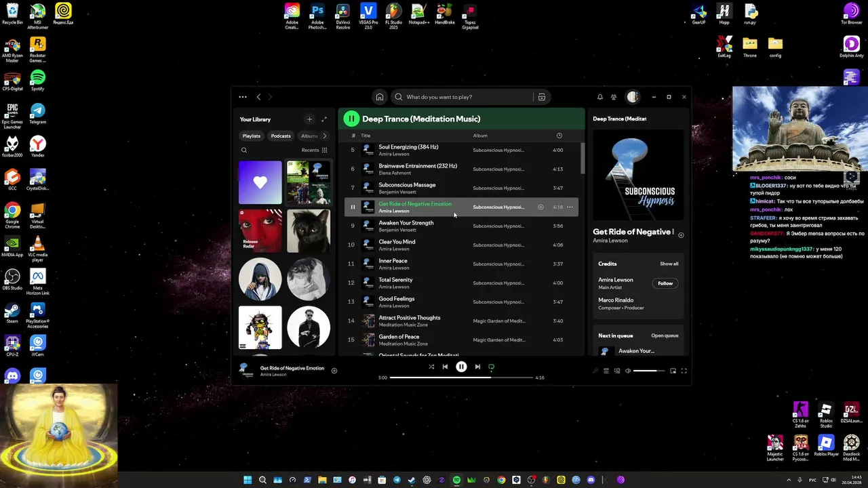Image resolution: width=868 pixels, height=488 pixels.
Task: Open FL Studio 2025 desktop shortcut
Action: pyautogui.click(x=393, y=15)
